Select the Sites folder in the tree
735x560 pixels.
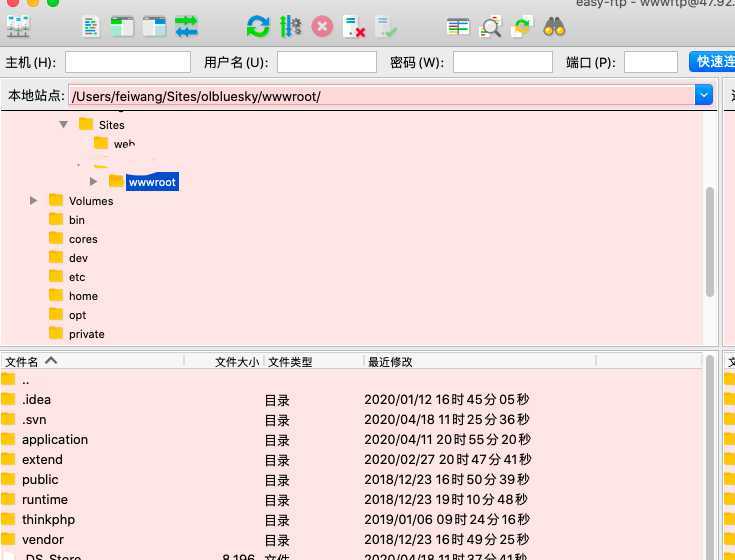(112, 125)
